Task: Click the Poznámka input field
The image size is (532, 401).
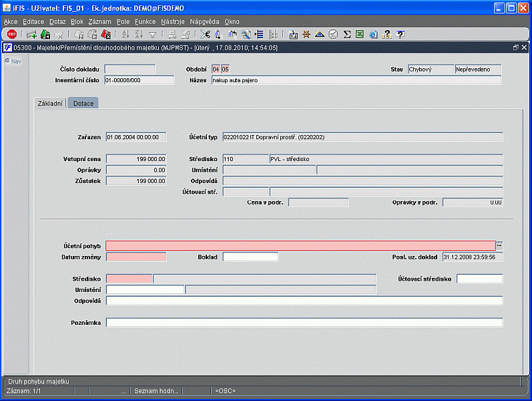Action: (304, 323)
